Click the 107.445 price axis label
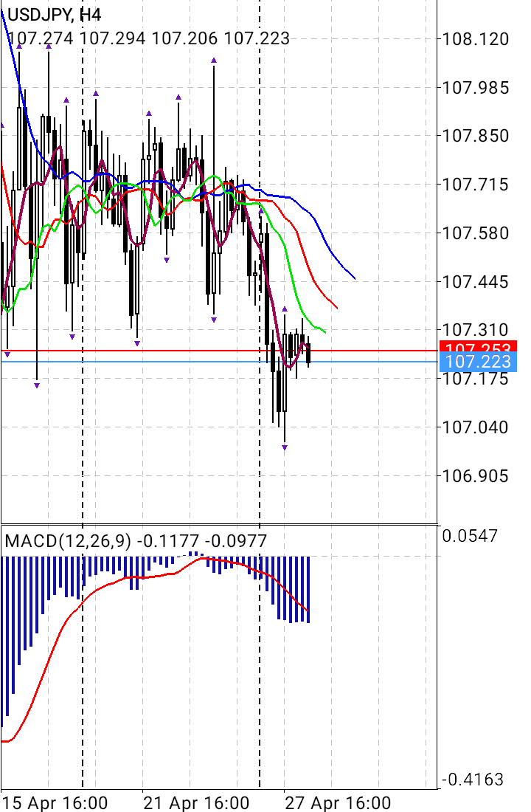This screenshot has height=812, width=531. (475, 282)
